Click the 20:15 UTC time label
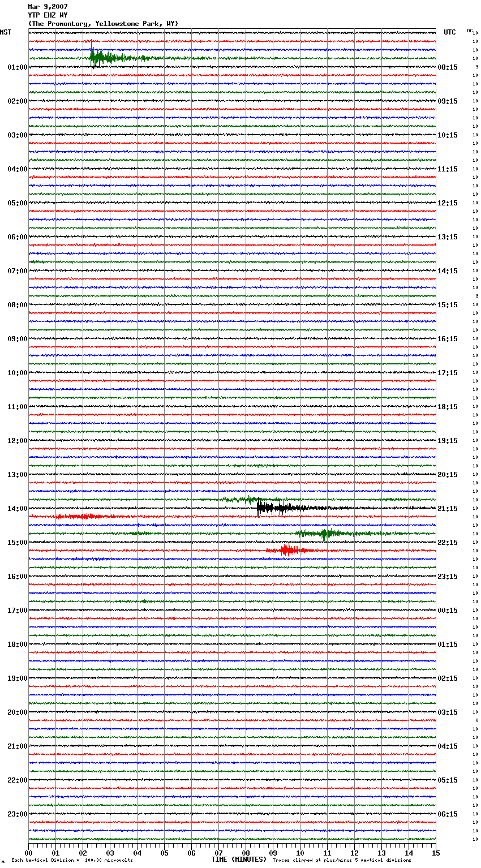 (x=448, y=475)
